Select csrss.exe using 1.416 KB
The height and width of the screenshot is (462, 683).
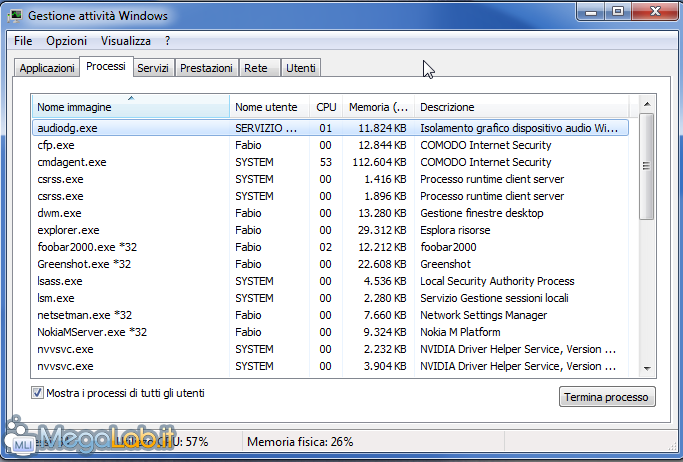tap(330, 179)
